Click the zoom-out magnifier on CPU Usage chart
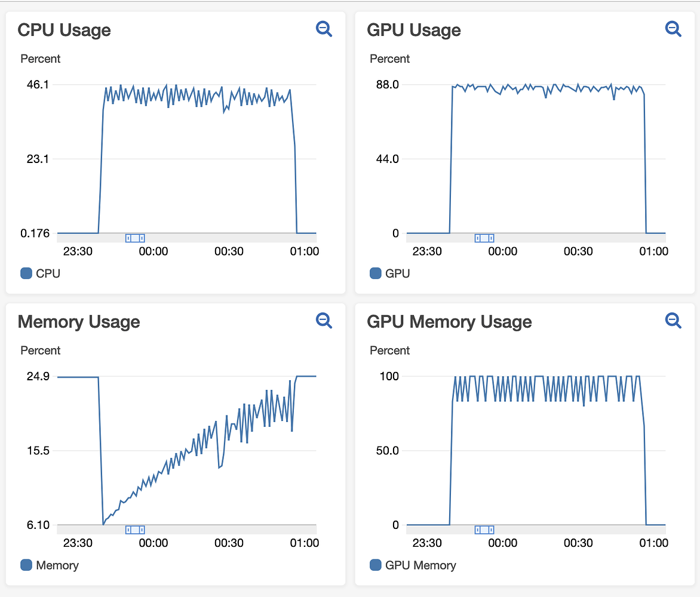This screenshot has width=700, height=597. (324, 29)
